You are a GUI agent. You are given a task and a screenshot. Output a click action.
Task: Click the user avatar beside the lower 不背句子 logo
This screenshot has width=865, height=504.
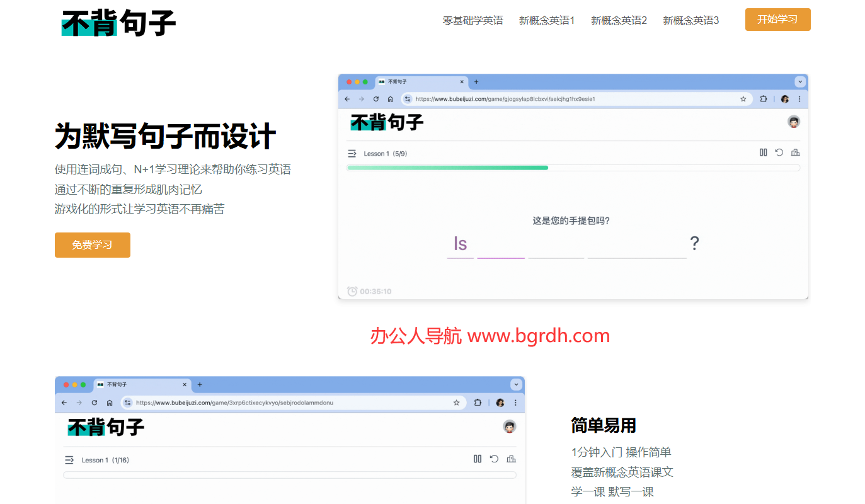pos(510,427)
